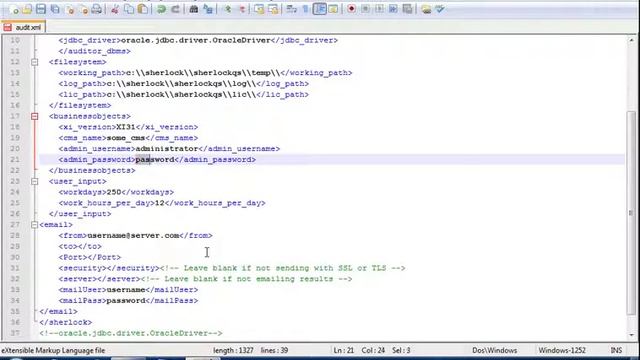Click the closing </sherlock> tag
The height and width of the screenshot is (360, 640).
pos(66,322)
